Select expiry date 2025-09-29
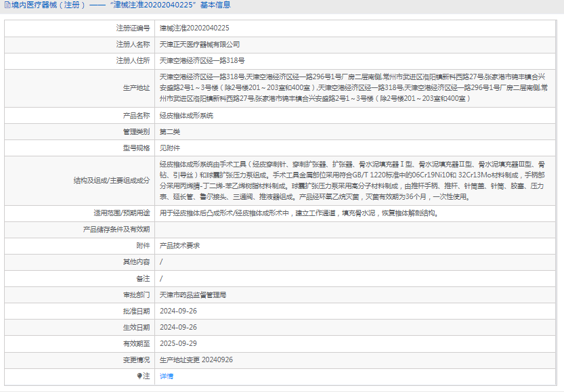 [178, 343]
